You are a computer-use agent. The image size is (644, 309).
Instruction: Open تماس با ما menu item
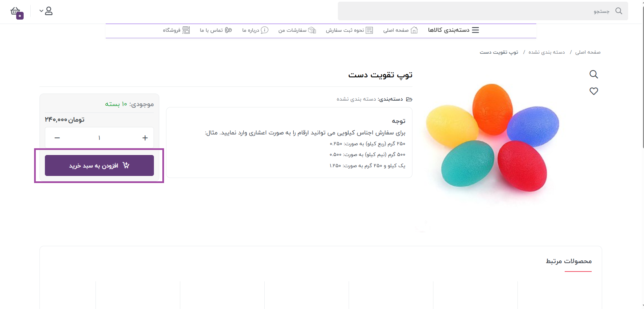pyautogui.click(x=216, y=30)
